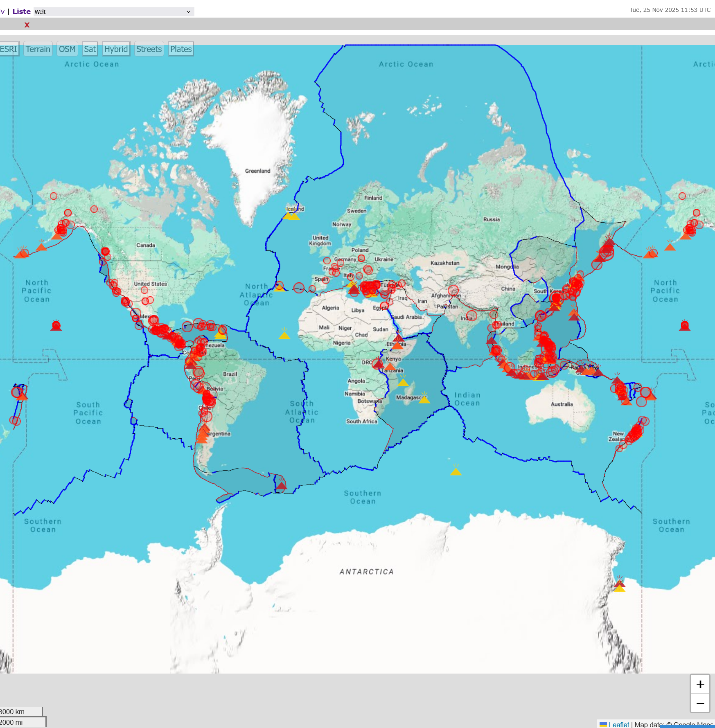This screenshot has height=728, width=715.
Task: Open the yellow volcano marker near Madagascar
Action: (424, 399)
